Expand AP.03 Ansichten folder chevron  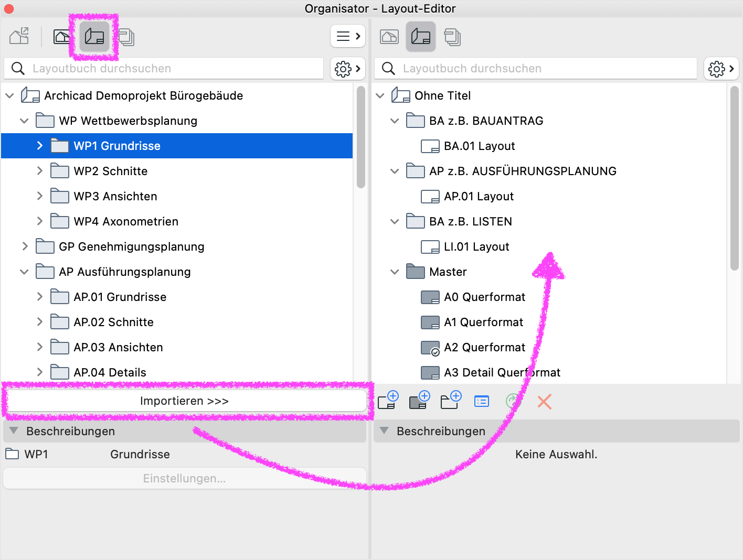pyautogui.click(x=39, y=347)
